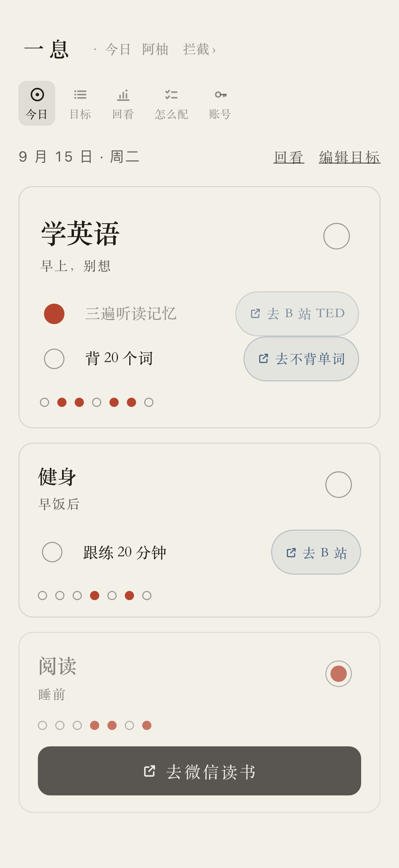Open the 回看 underlined link
The width and height of the screenshot is (399, 868).
(289, 157)
